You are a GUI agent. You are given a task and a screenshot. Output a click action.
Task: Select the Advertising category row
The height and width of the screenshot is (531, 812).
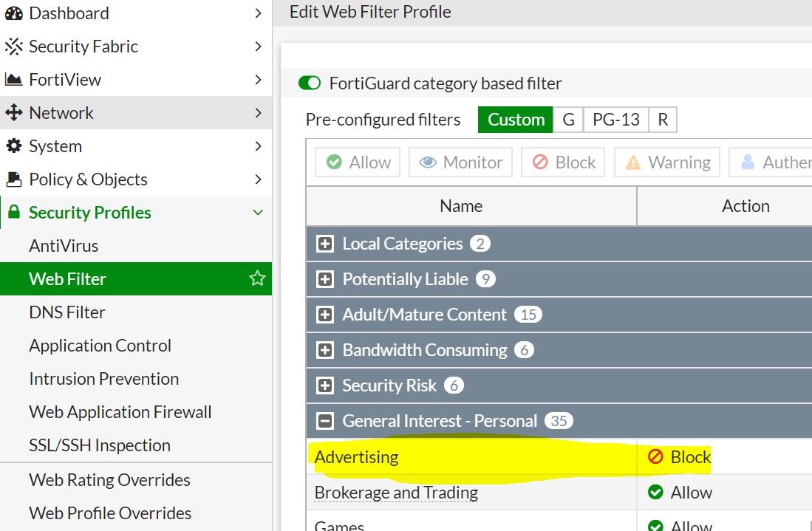coord(559,456)
